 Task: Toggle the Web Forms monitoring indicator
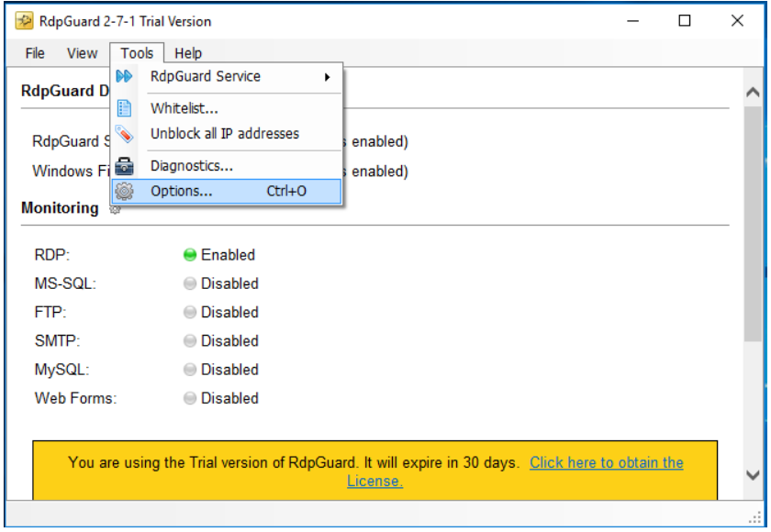pyautogui.click(x=190, y=398)
